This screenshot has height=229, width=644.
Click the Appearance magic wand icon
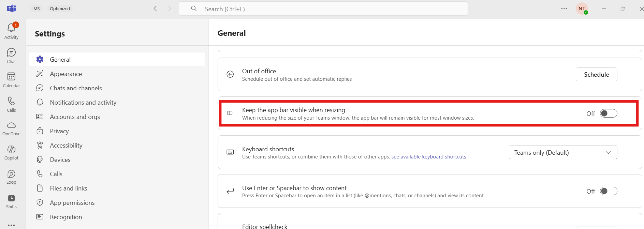[x=40, y=74]
